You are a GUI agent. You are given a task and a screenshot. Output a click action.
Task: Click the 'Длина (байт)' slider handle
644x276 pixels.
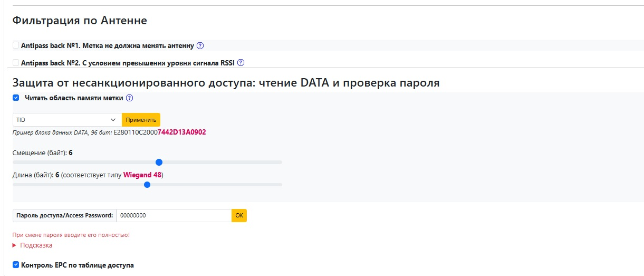click(147, 185)
